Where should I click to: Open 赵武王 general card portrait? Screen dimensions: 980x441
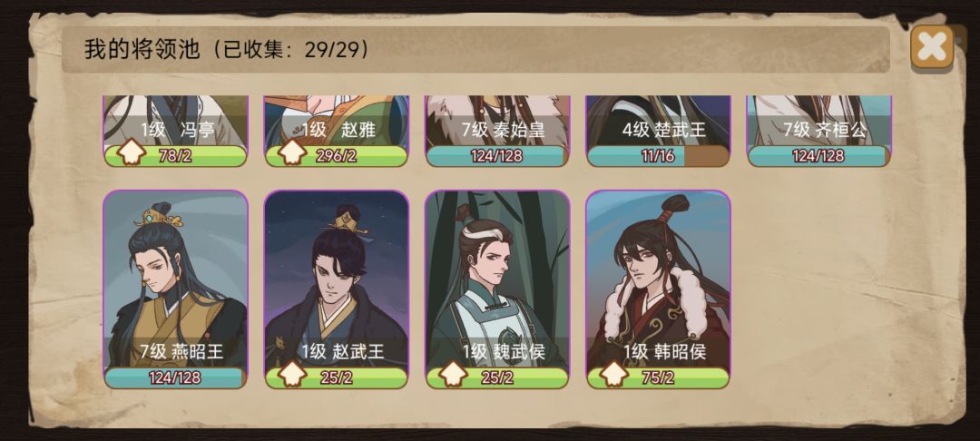coord(337,279)
